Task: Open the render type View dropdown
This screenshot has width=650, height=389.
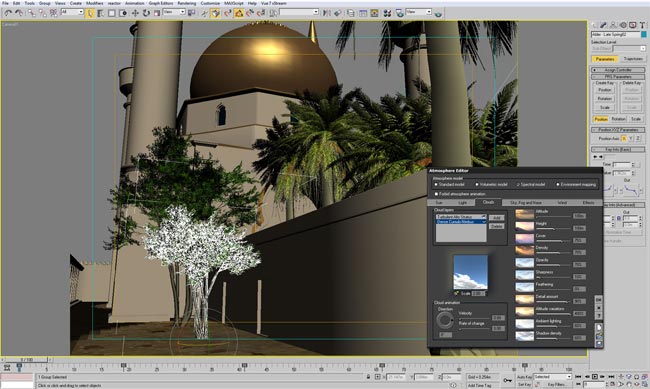Action: (419, 12)
